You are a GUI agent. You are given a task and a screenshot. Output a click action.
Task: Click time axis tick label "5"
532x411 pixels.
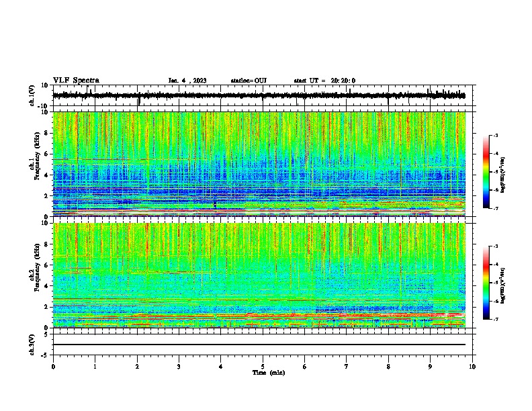tap(263, 367)
